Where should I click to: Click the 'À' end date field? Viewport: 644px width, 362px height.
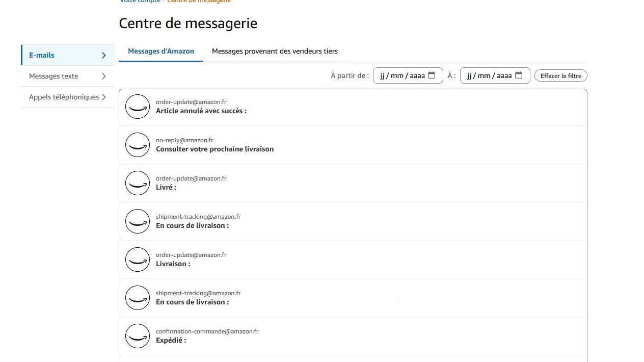point(495,75)
